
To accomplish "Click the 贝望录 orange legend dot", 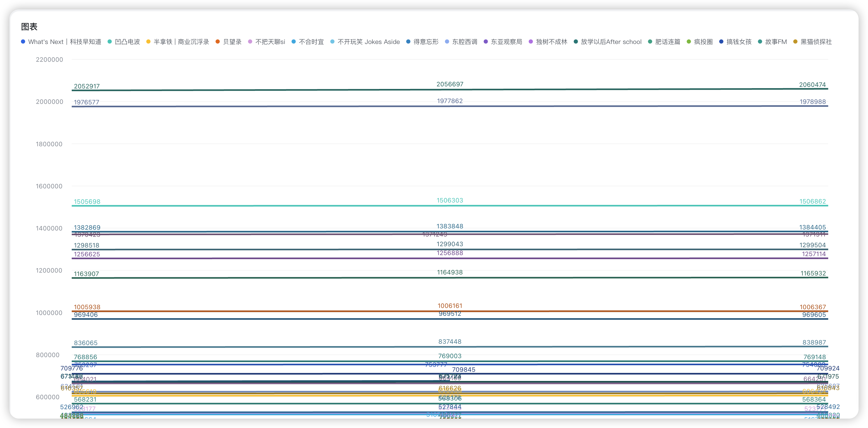I will [218, 42].
